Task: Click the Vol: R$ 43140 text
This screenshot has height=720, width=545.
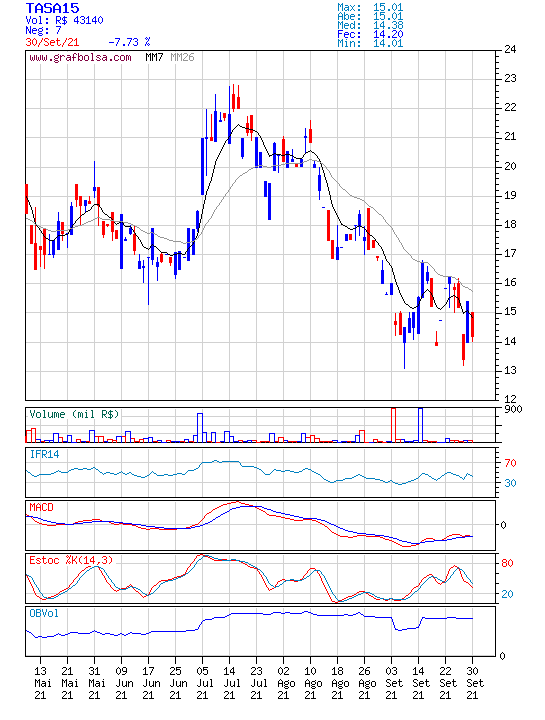Action: point(64,20)
